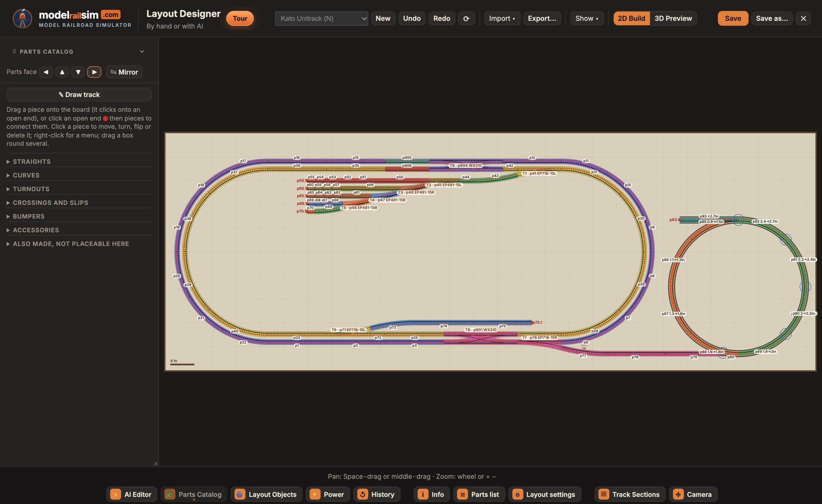
Task: Create a New layout
Action: pyautogui.click(x=383, y=18)
